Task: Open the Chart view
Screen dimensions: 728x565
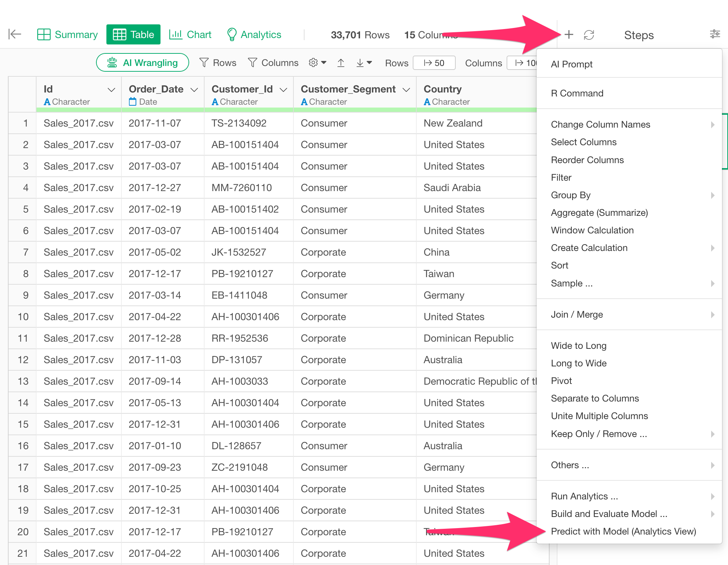Action: pyautogui.click(x=190, y=34)
